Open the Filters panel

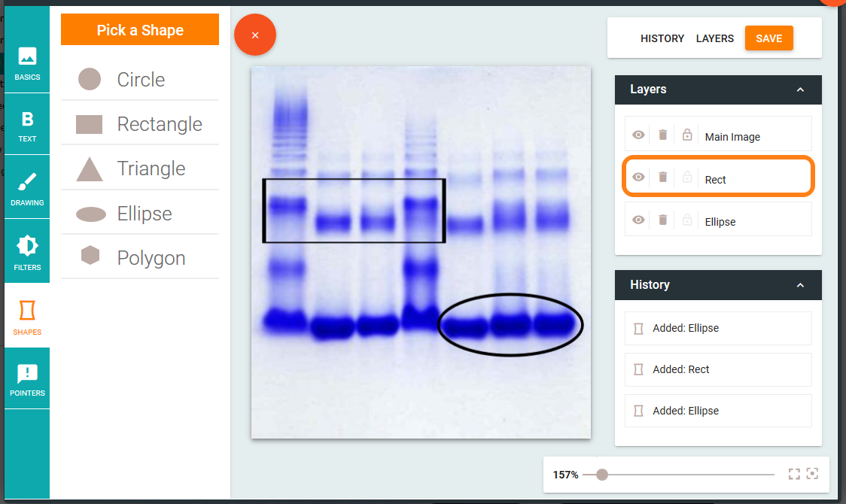(x=27, y=252)
